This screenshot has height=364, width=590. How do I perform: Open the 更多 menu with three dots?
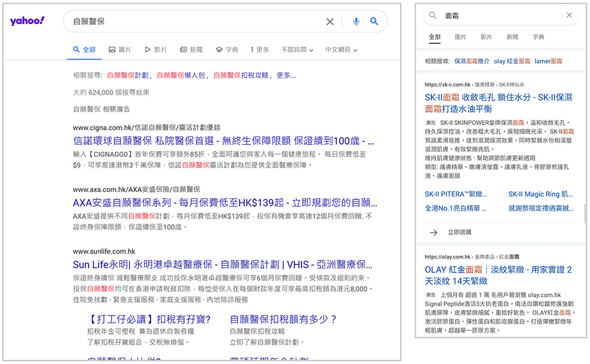coord(260,50)
